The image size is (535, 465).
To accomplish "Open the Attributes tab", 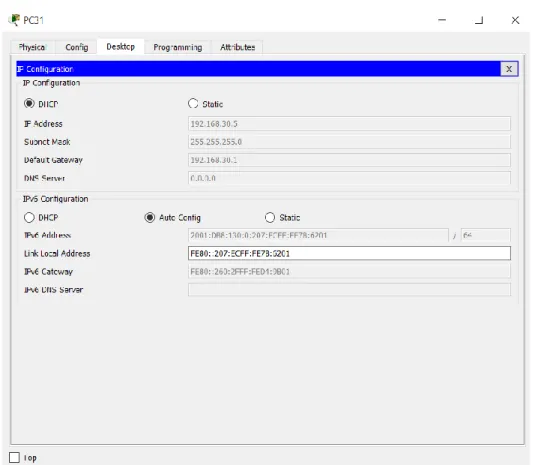I will click(x=237, y=47).
